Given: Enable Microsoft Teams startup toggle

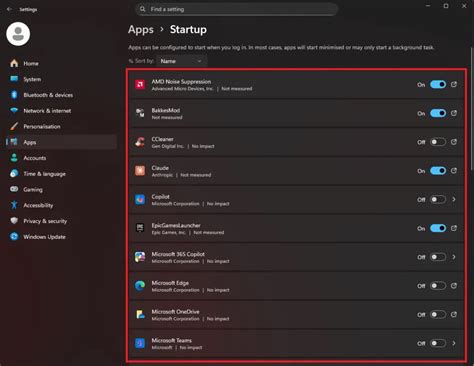Looking at the screenshot, I should (x=438, y=343).
